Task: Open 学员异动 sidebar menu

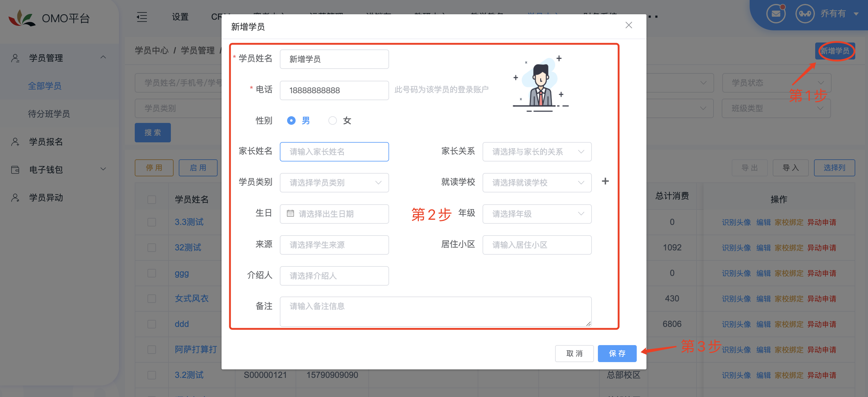Action: tap(46, 198)
